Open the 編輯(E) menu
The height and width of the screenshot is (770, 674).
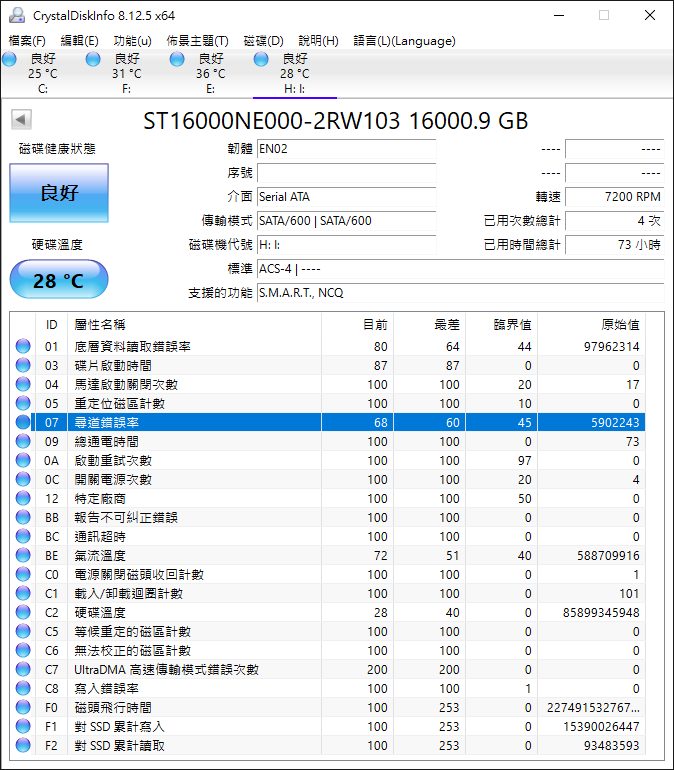pyautogui.click(x=79, y=41)
